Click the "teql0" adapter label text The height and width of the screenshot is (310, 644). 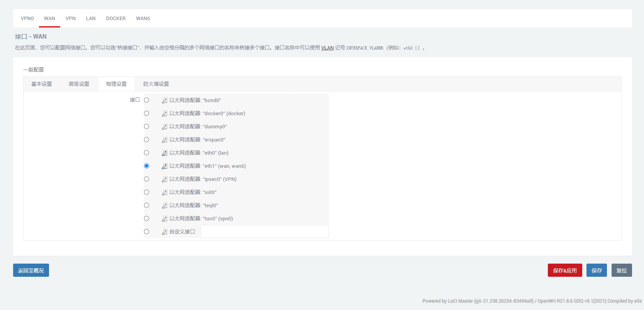(x=194, y=205)
